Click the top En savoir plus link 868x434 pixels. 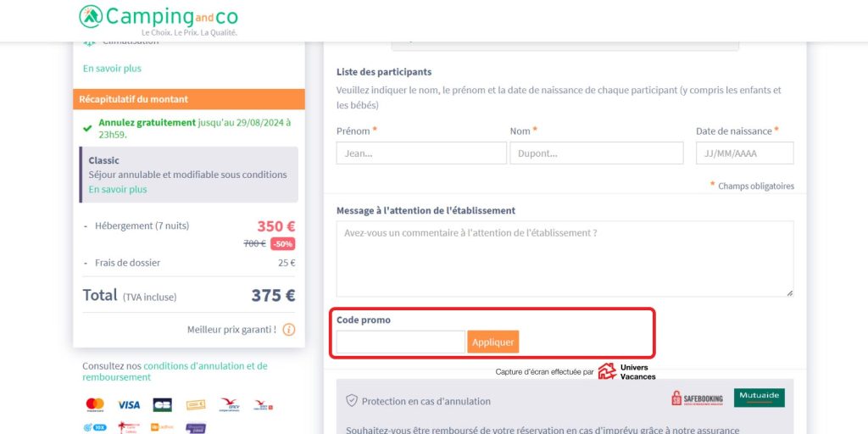click(112, 68)
